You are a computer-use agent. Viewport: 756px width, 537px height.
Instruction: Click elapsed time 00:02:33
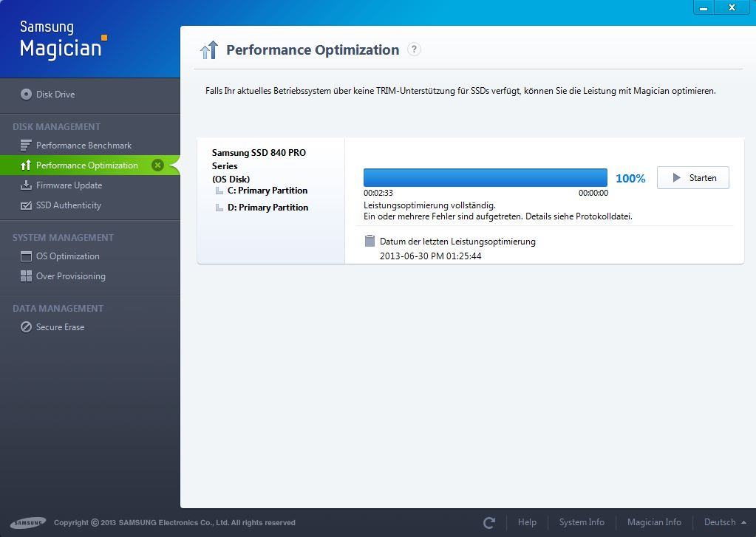click(x=378, y=193)
